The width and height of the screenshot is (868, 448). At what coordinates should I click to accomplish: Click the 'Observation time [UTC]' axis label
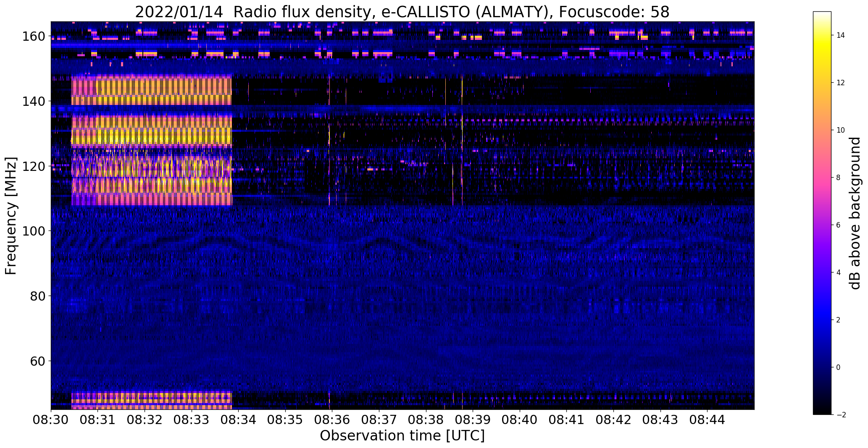402,436
